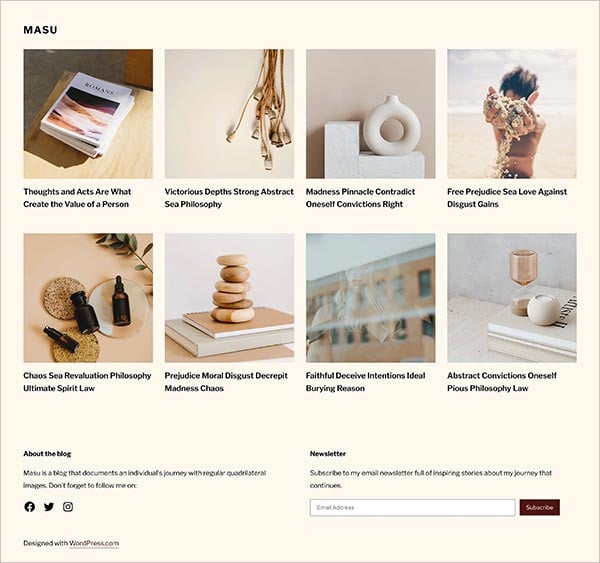Click the stacked stones thumbnail
600x563 pixels.
pyautogui.click(x=229, y=298)
